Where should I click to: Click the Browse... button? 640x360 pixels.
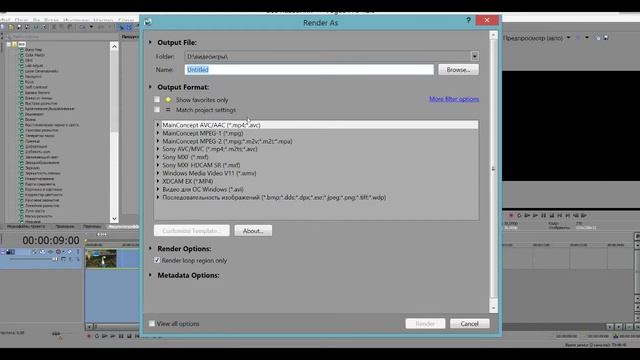click(x=458, y=70)
